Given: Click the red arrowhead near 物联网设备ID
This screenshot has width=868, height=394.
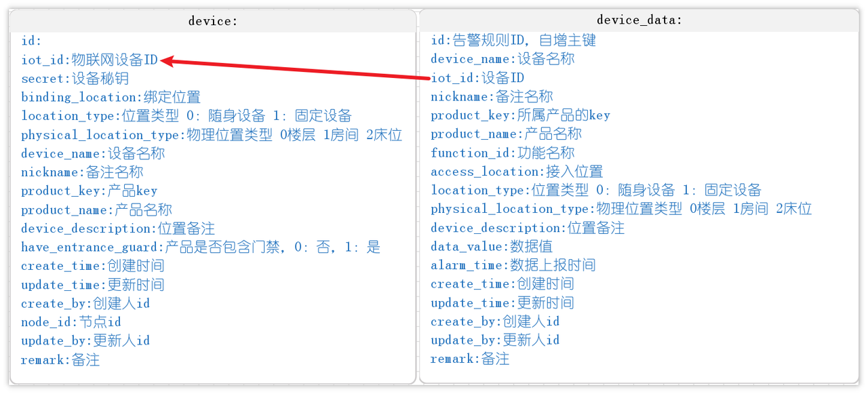Looking at the screenshot, I should pyautogui.click(x=168, y=61).
